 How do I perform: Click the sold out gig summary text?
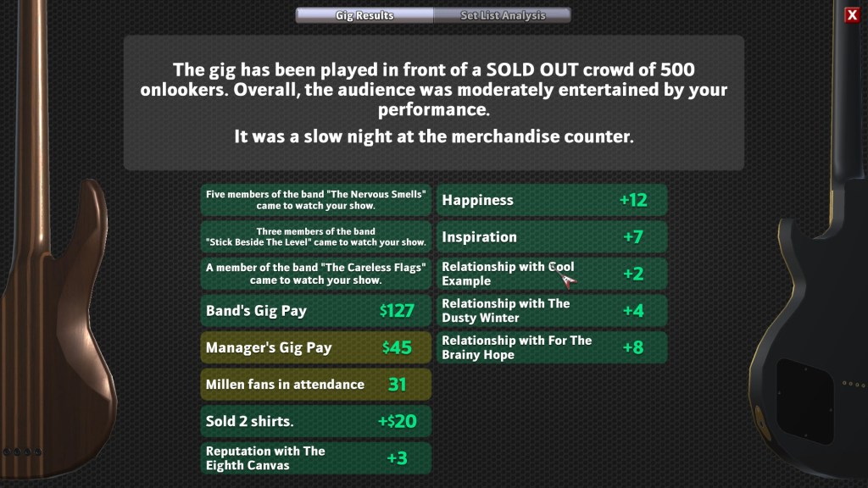(433, 89)
